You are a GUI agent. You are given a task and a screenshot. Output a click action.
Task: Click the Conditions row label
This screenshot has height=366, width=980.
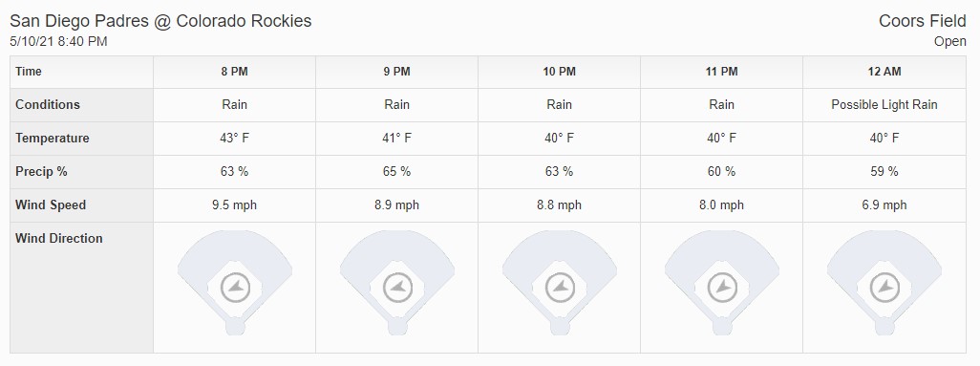point(48,104)
